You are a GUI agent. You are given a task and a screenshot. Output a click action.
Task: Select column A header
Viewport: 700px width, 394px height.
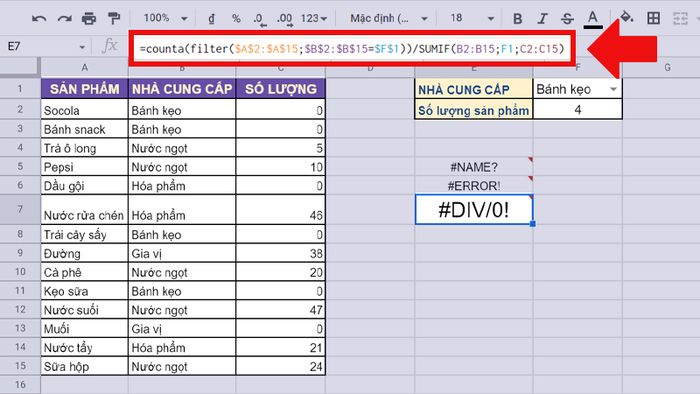(84, 68)
